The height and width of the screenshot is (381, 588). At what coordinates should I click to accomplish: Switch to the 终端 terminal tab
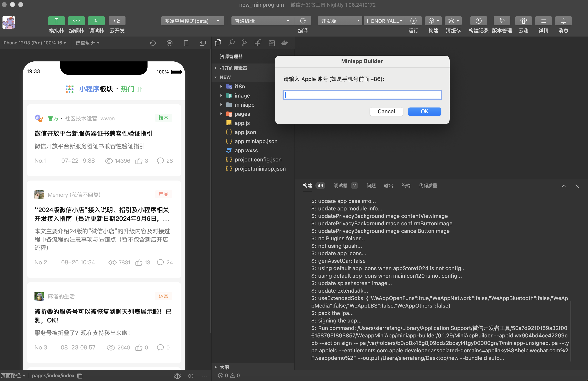point(406,186)
